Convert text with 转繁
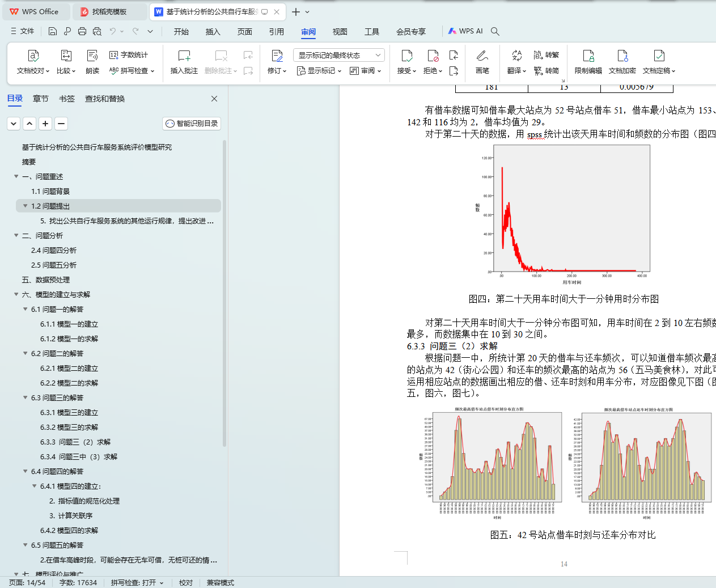Viewport: 716px width, 588px height. (x=546, y=55)
